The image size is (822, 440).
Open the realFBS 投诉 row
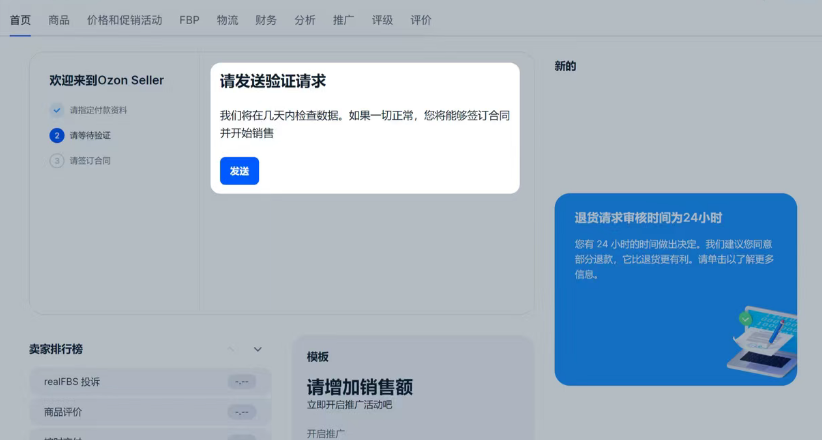tap(150, 382)
